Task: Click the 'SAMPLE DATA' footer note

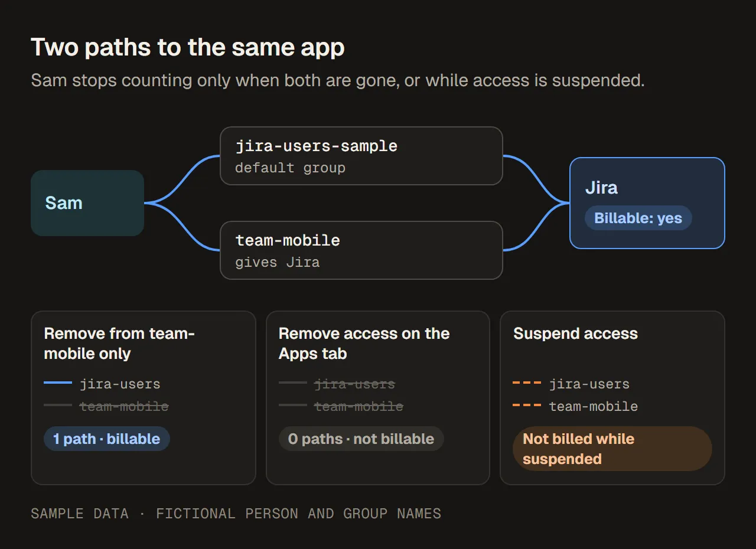Action: pos(236,514)
